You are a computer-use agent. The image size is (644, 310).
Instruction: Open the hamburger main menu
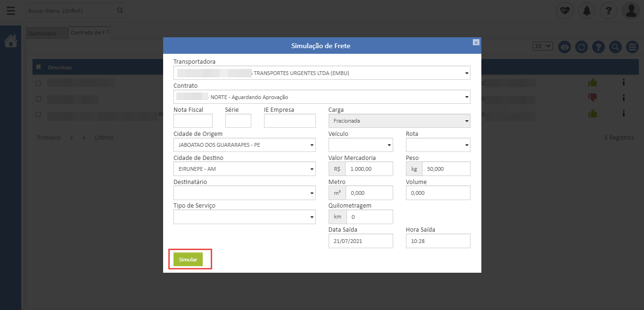point(10,10)
